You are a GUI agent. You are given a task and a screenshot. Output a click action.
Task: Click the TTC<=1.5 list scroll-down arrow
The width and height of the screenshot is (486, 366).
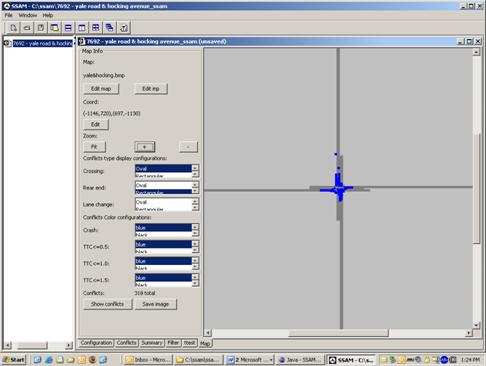point(195,283)
